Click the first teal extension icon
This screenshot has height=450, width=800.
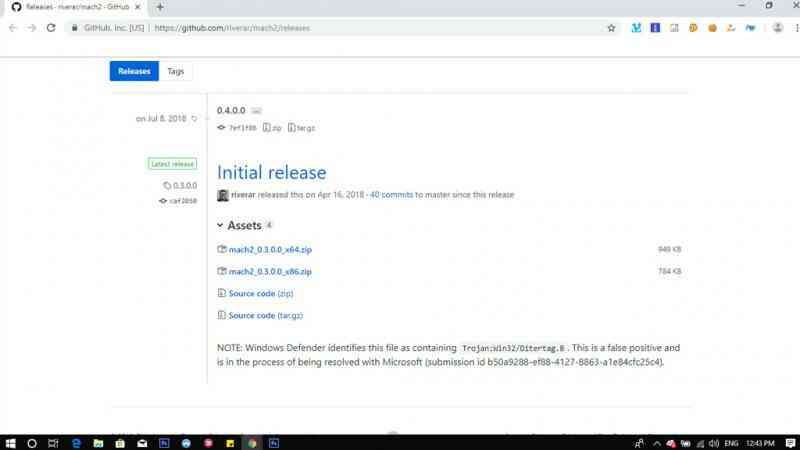pos(636,28)
